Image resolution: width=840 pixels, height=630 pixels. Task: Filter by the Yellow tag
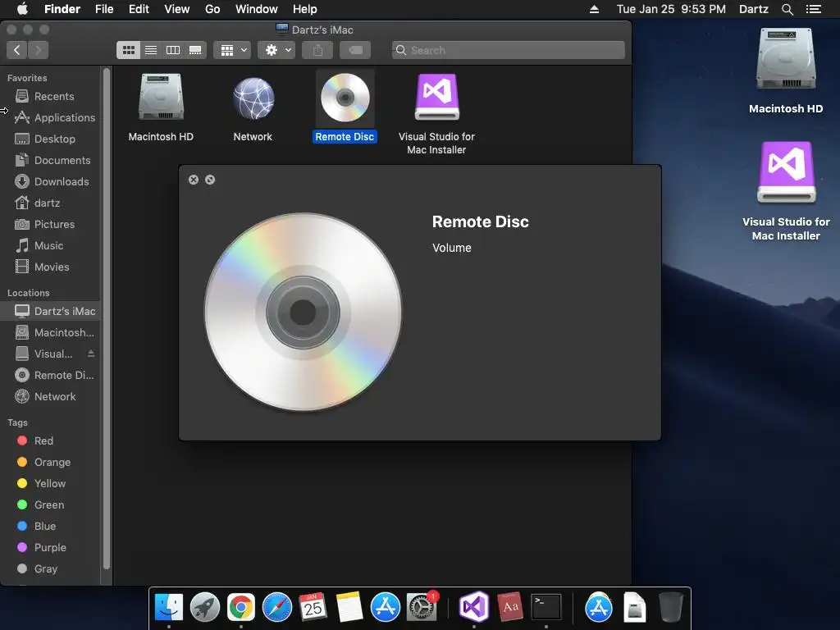pyautogui.click(x=50, y=484)
